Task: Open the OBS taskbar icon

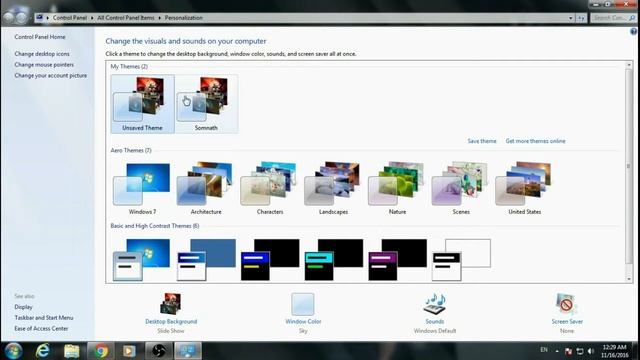Action: 159,351
